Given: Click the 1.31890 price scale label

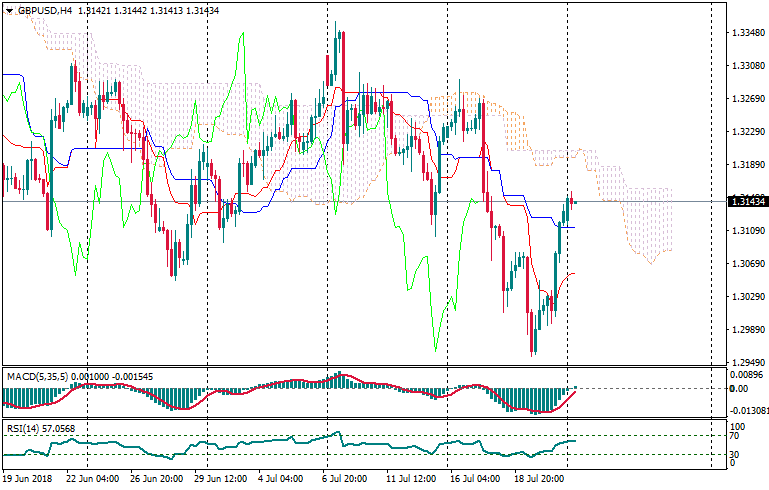Looking at the screenshot, I should click(x=742, y=165).
